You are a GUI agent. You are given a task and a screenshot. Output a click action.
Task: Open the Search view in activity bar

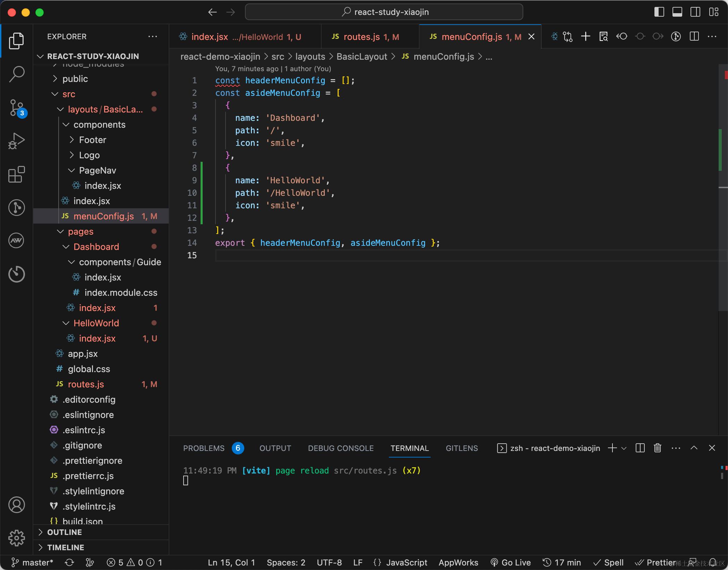click(x=16, y=74)
